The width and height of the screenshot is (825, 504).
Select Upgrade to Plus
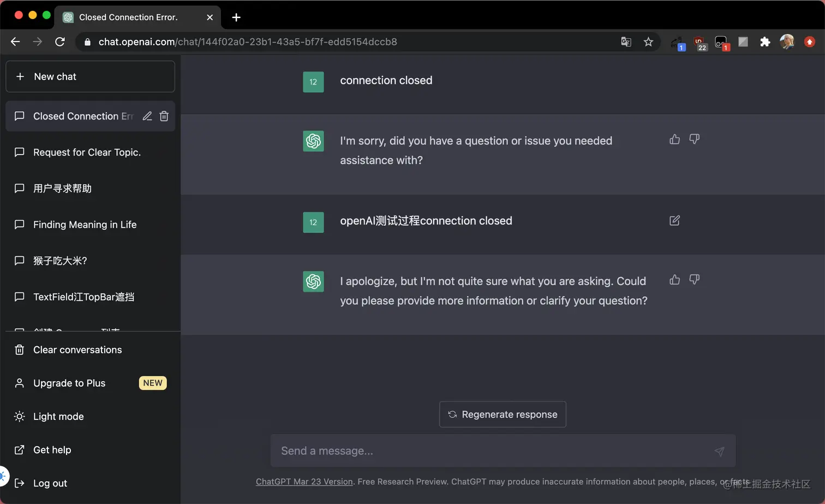(x=90, y=383)
